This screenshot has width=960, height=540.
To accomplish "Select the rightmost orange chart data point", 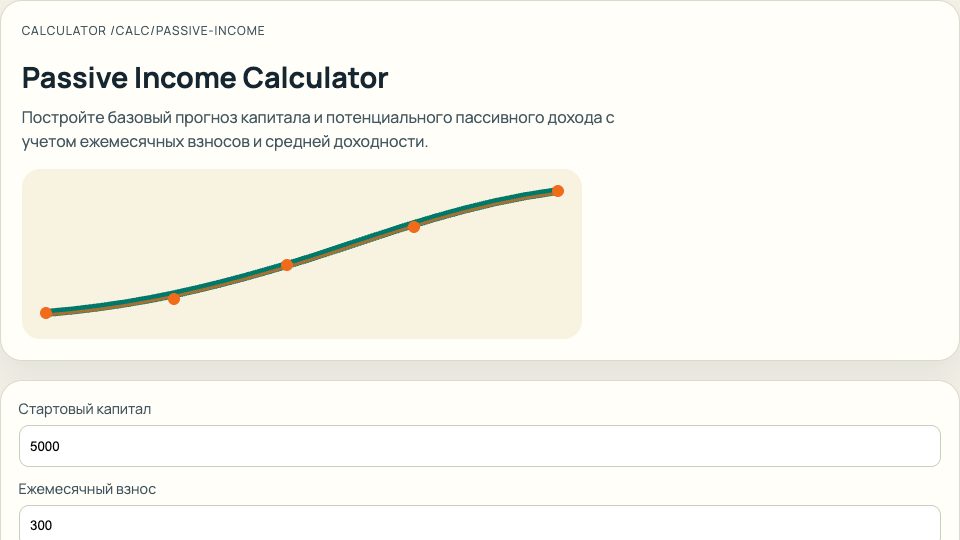I will 558,191.
